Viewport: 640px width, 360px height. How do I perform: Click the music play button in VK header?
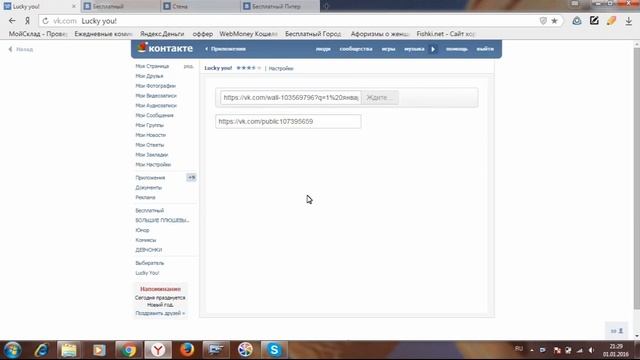pos(433,49)
